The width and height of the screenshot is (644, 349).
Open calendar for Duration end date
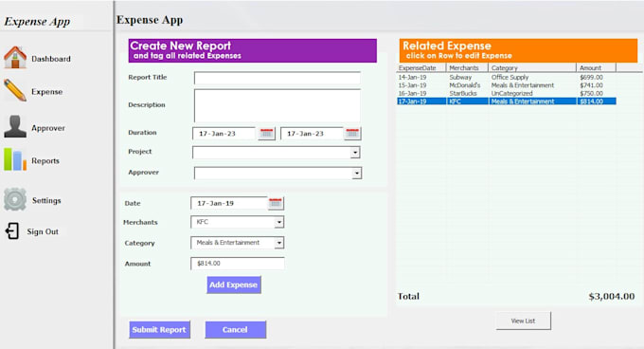[x=352, y=133]
